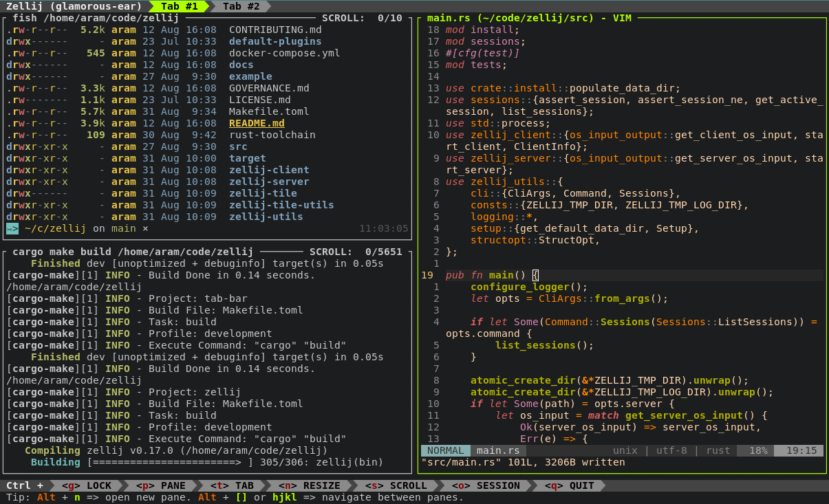The image size is (829, 504).
Task: Click the NORMAL mode indicator in Vim
Action: coord(446,450)
